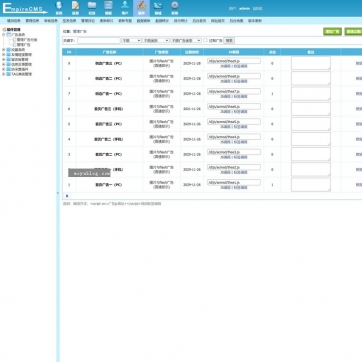362x362 pixels.
Task: Click the JS path field of ad ID 9
Action: tap(234, 61)
